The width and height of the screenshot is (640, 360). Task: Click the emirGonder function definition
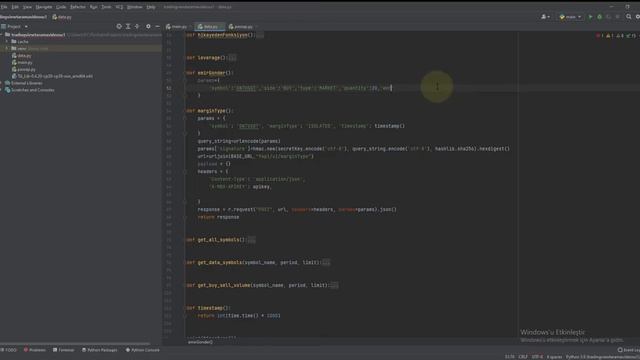pyautogui.click(x=211, y=73)
